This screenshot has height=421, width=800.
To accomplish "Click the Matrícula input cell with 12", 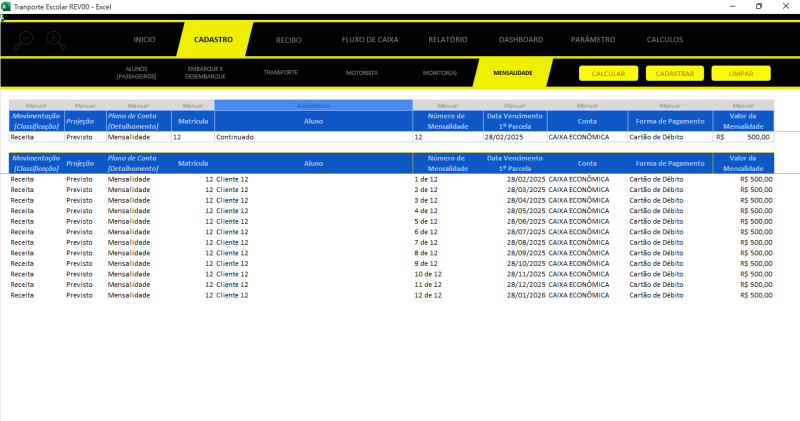I will pyautogui.click(x=192, y=137).
